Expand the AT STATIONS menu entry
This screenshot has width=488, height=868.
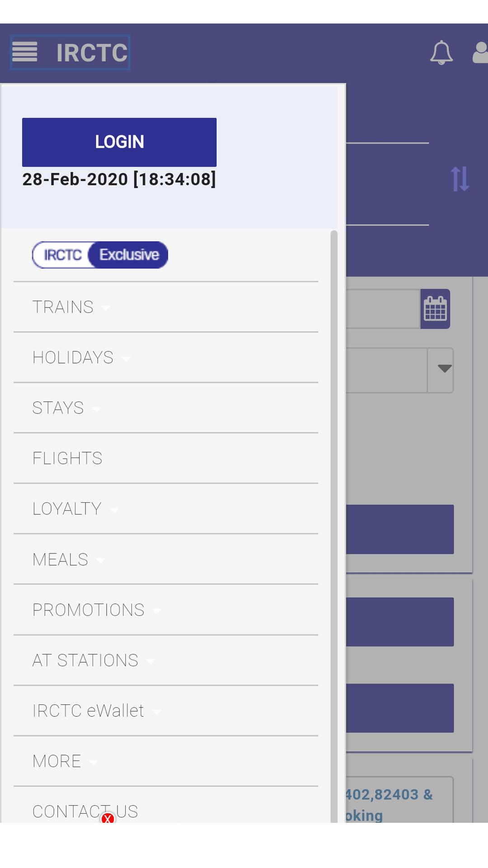tap(166, 660)
